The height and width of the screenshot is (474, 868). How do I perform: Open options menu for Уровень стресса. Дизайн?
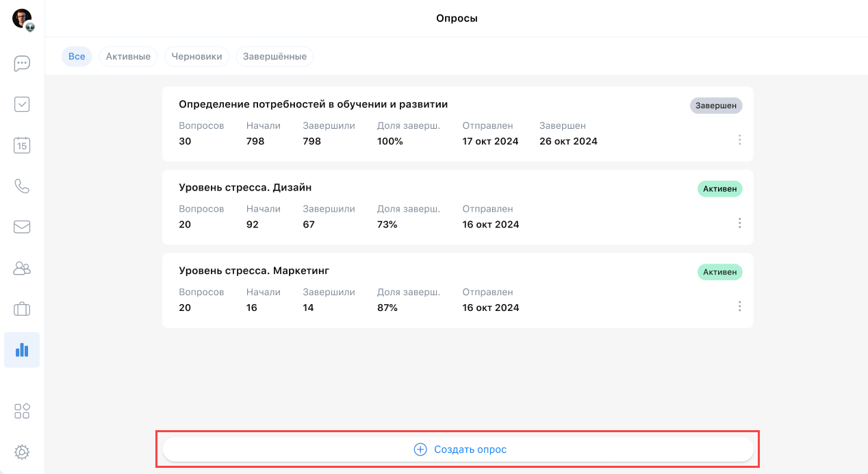(x=739, y=223)
